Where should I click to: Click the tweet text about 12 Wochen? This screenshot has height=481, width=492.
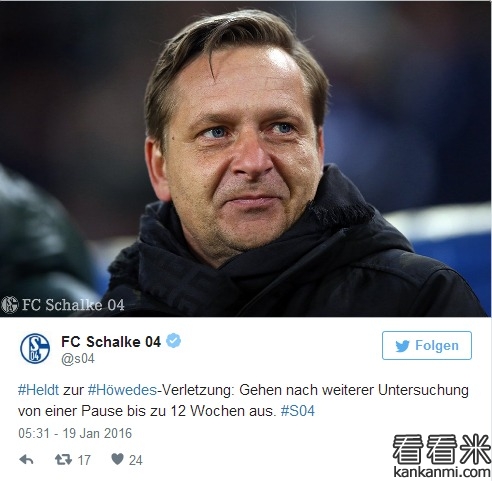(243, 400)
